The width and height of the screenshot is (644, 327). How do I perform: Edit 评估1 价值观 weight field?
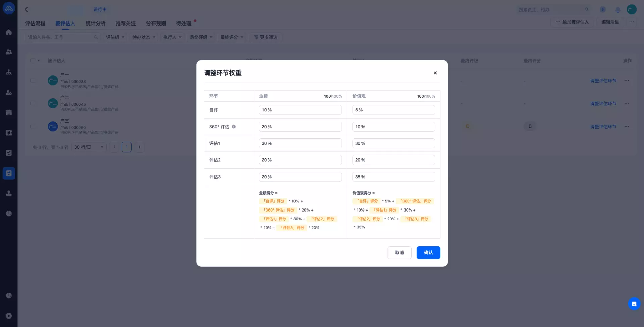[x=393, y=143]
